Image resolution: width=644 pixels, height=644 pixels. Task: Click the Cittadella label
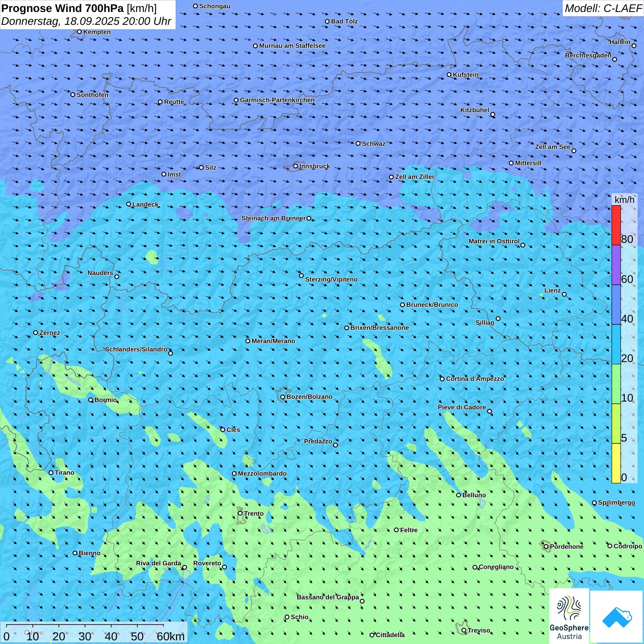tap(391, 635)
